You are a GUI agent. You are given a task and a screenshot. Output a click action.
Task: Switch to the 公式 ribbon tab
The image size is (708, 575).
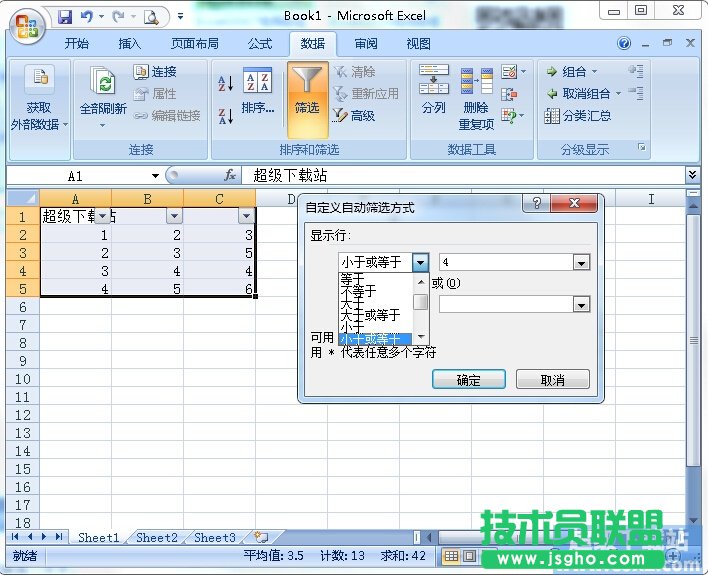tap(260, 44)
